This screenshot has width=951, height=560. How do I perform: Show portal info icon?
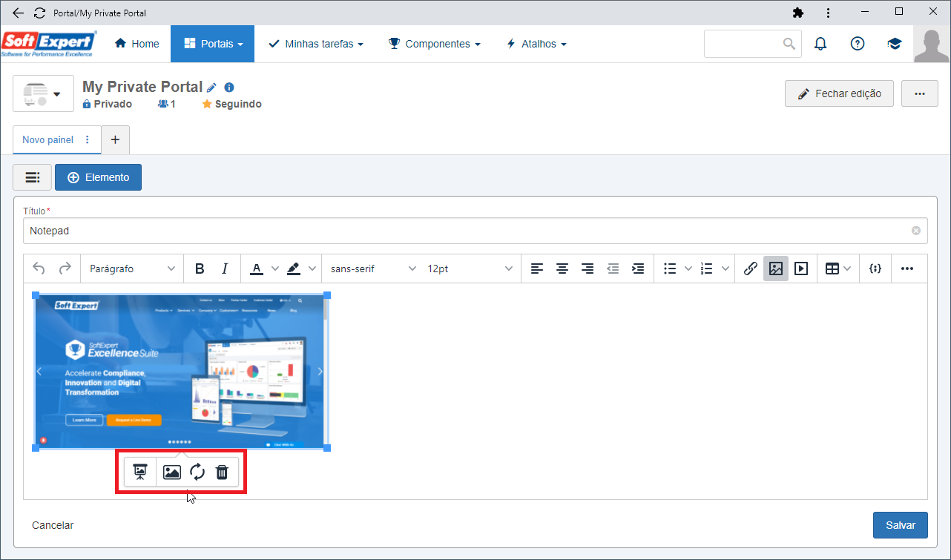[x=228, y=87]
